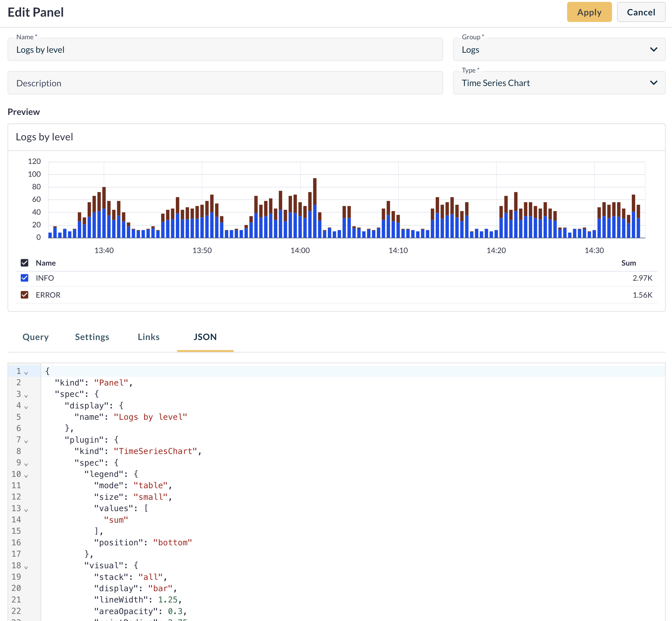The width and height of the screenshot is (672, 621).
Task: Fold the "legend" block at line 10
Action: click(26, 476)
